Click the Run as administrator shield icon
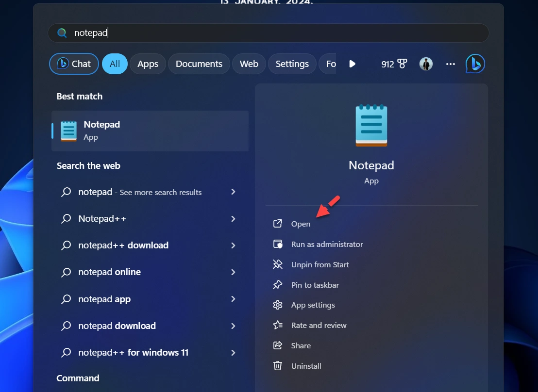The width and height of the screenshot is (538, 392). pyautogui.click(x=278, y=244)
